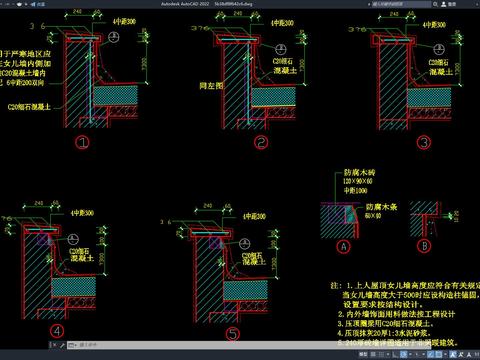Open command line customize wrench icon

coord(62,345)
